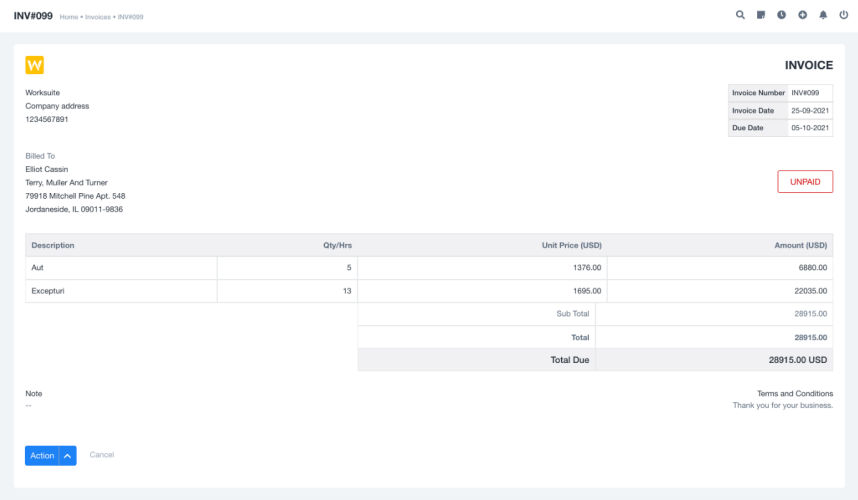Screen dimensions: 858x500
Task: Click the Amount (USD) column header
Action: 800,245
